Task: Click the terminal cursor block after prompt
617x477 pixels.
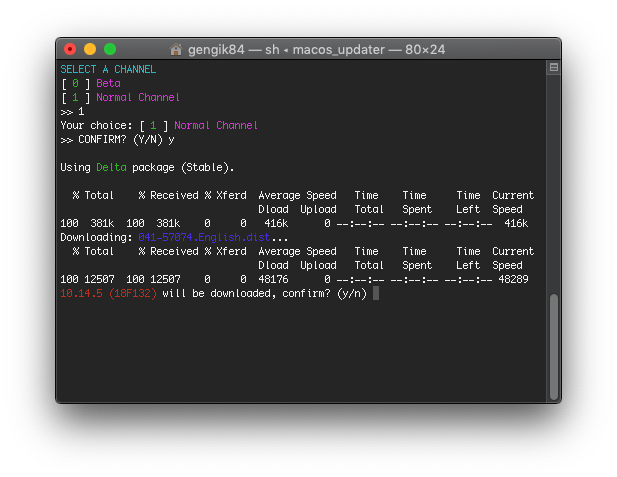Action: pos(376,293)
